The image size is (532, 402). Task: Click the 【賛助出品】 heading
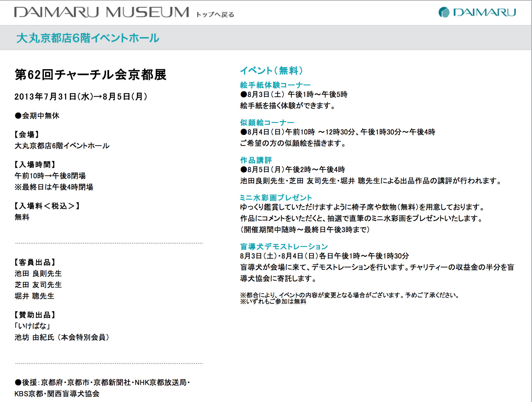click(35, 315)
